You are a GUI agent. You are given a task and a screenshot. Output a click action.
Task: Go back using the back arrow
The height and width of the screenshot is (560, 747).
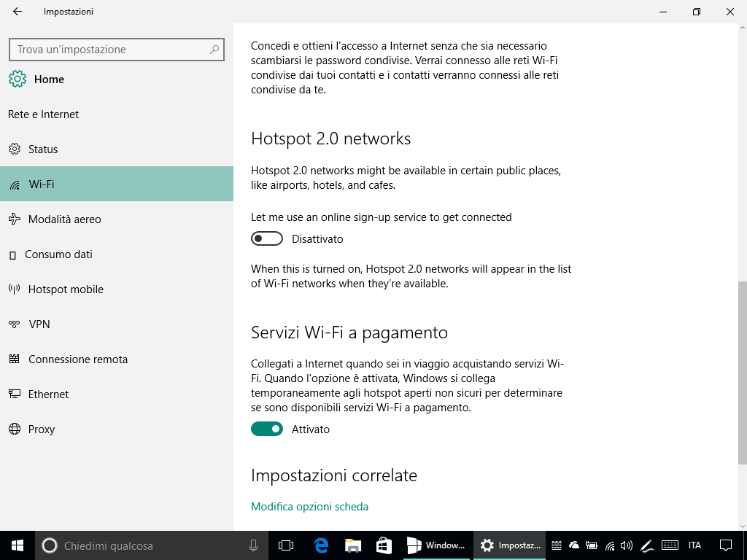(x=18, y=12)
